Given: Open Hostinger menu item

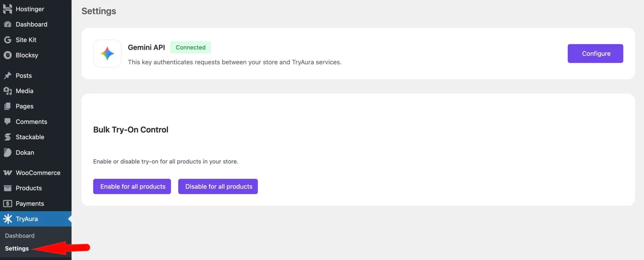Looking at the screenshot, I should [36, 9].
